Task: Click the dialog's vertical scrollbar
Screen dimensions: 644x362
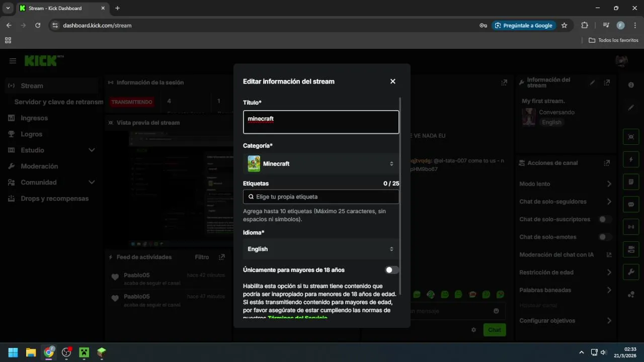Action: click(x=400, y=196)
